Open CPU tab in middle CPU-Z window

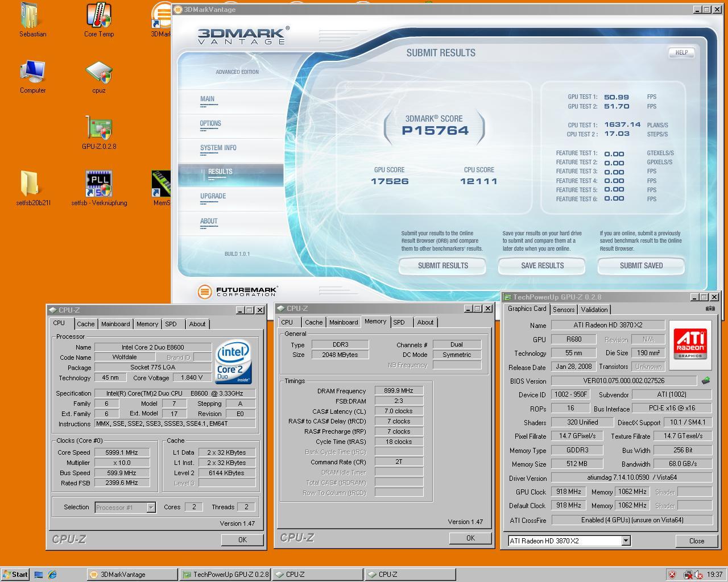coord(287,322)
